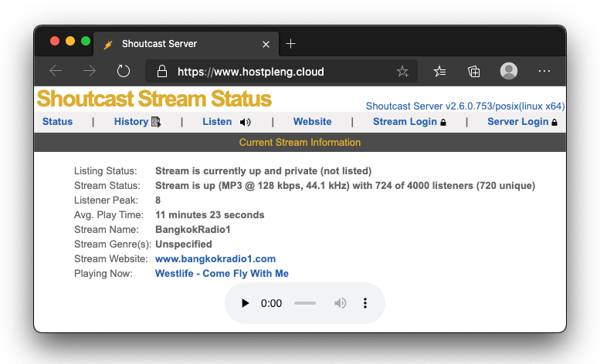The width and height of the screenshot is (600, 364).
Task: Click the lock icon beside Stream Login
Action: [x=443, y=122]
